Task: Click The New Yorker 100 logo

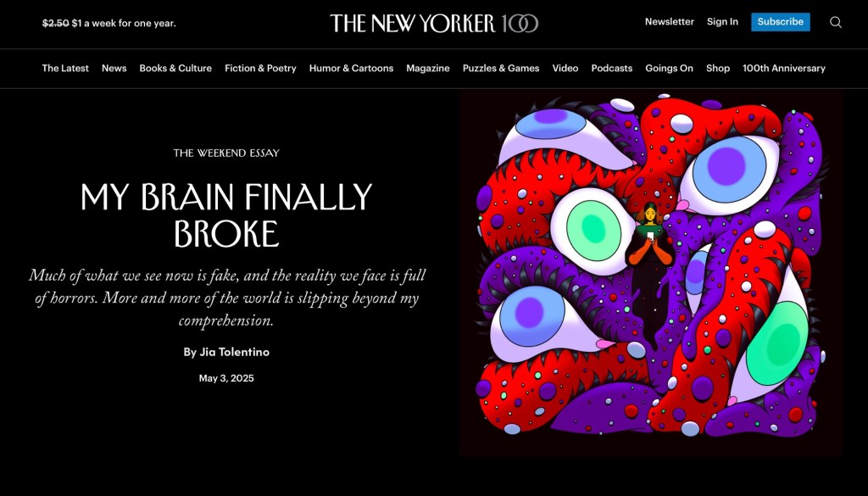Action: [434, 23]
